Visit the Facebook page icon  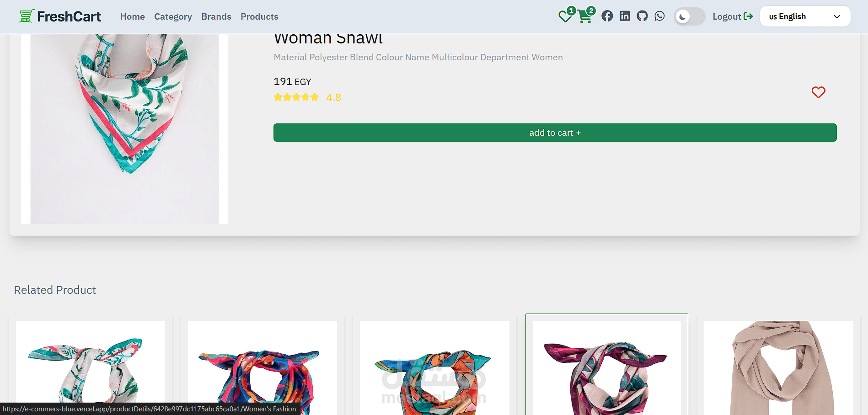pos(607,16)
